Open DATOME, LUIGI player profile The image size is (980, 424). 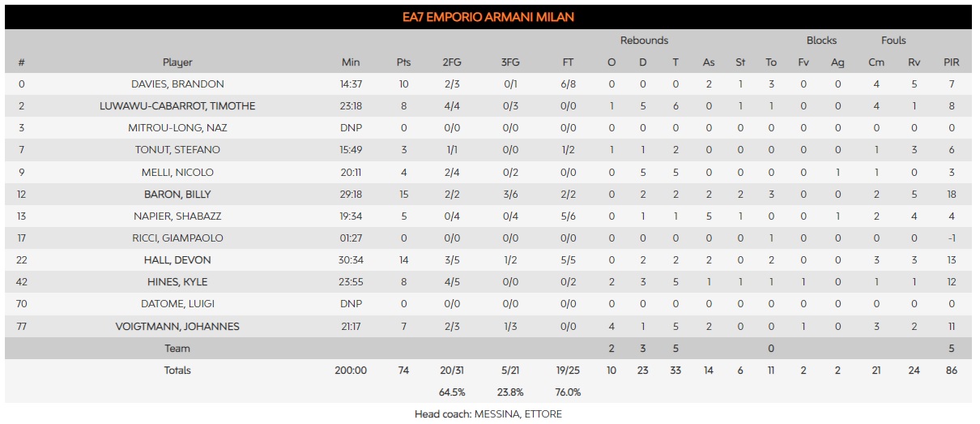coord(177,304)
